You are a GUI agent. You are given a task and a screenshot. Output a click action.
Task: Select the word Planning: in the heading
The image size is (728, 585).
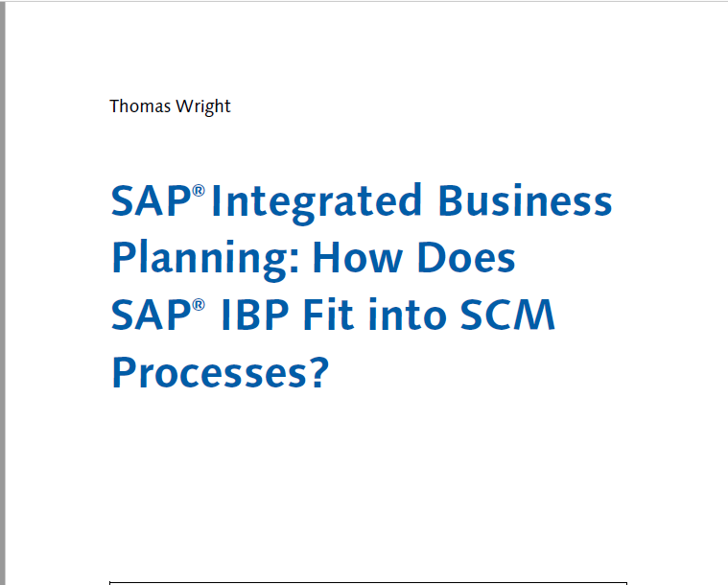pyautogui.click(x=205, y=260)
